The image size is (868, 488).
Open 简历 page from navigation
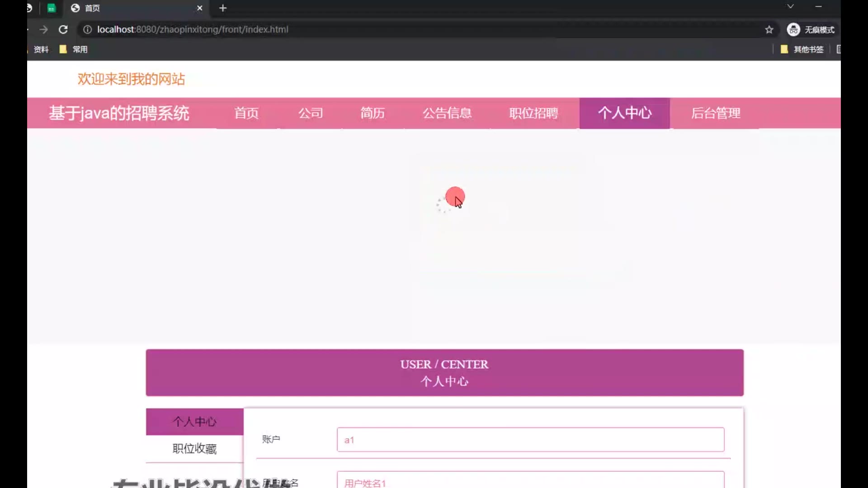373,113
